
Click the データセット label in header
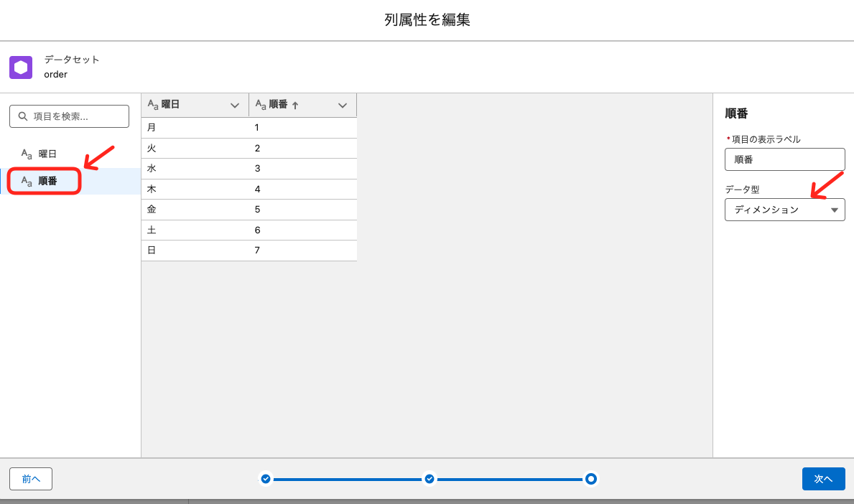pos(72,60)
